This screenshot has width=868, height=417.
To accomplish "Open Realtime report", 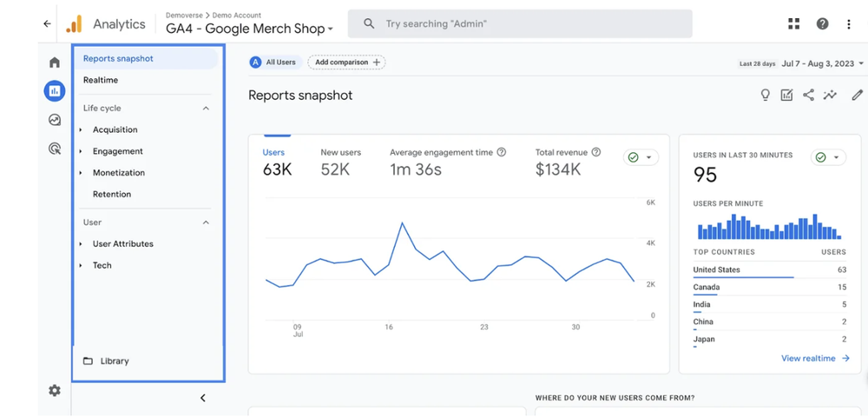I will point(100,80).
